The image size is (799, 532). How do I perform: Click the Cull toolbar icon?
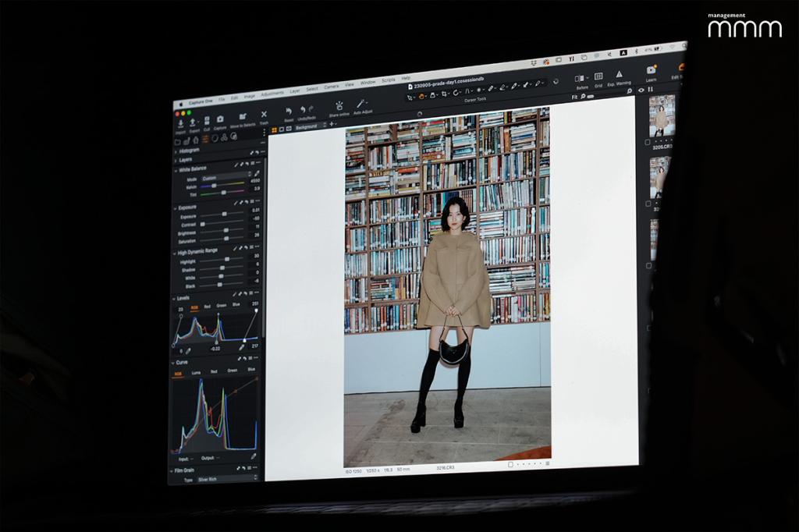point(206,121)
